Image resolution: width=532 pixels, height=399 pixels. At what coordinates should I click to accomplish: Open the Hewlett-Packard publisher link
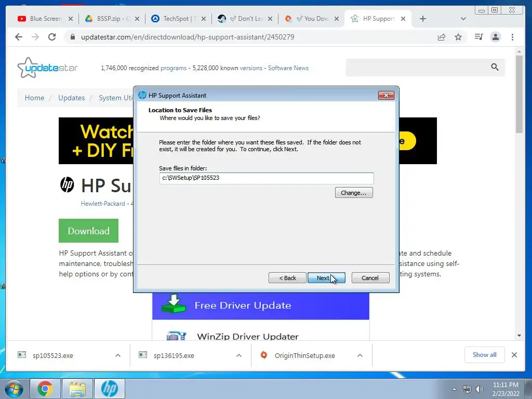(103, 204)
